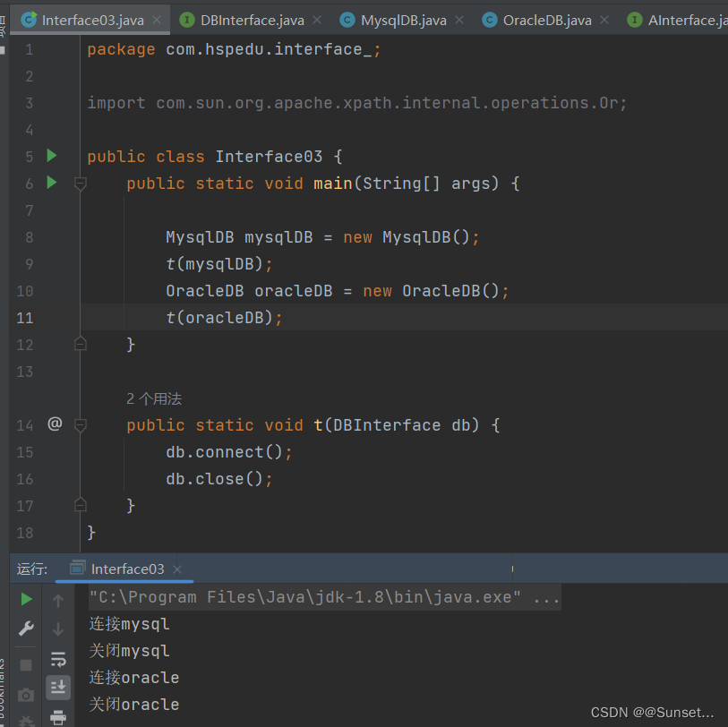Click 'db.close();' on line 16

219,479
